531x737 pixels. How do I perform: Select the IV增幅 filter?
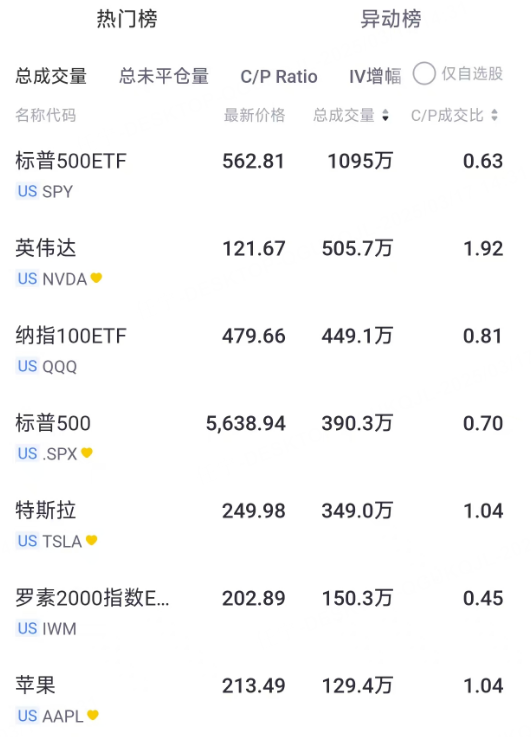375,76
